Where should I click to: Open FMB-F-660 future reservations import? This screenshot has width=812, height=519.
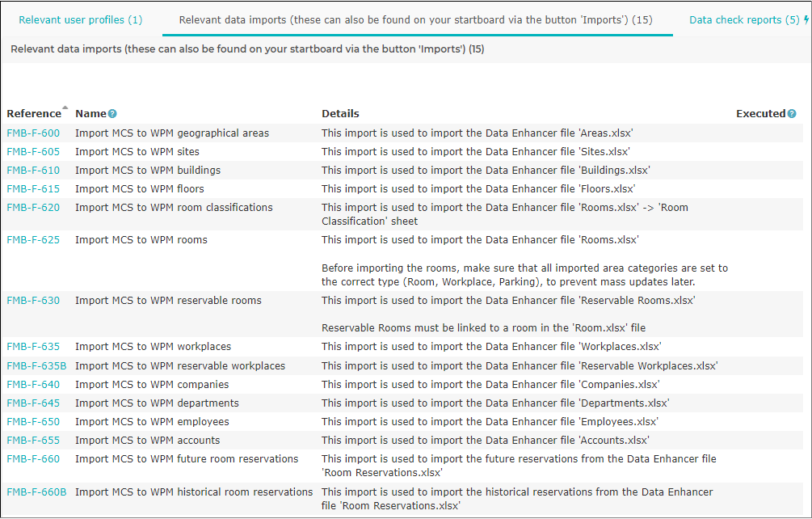33,459
